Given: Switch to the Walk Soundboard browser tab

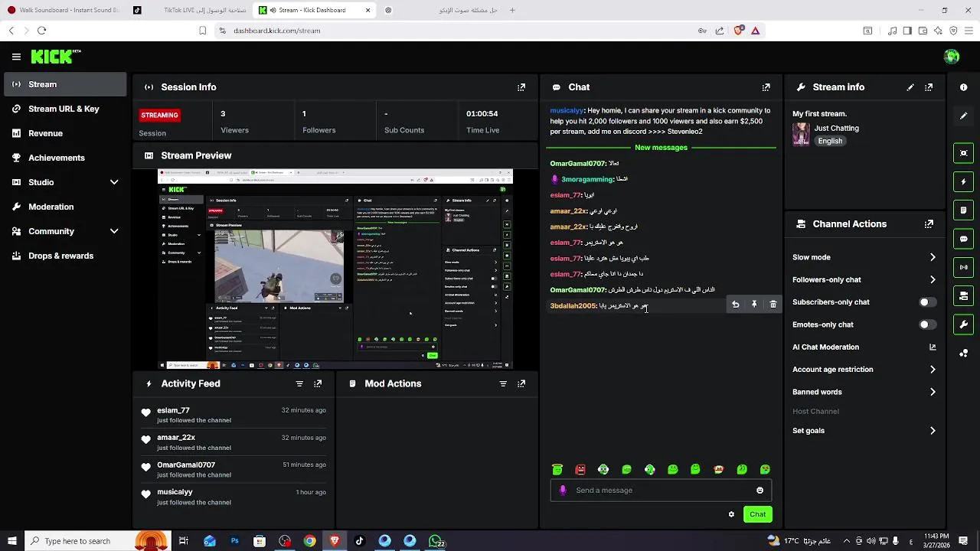Looking at the screenshot, I should (x=64, y=10).
